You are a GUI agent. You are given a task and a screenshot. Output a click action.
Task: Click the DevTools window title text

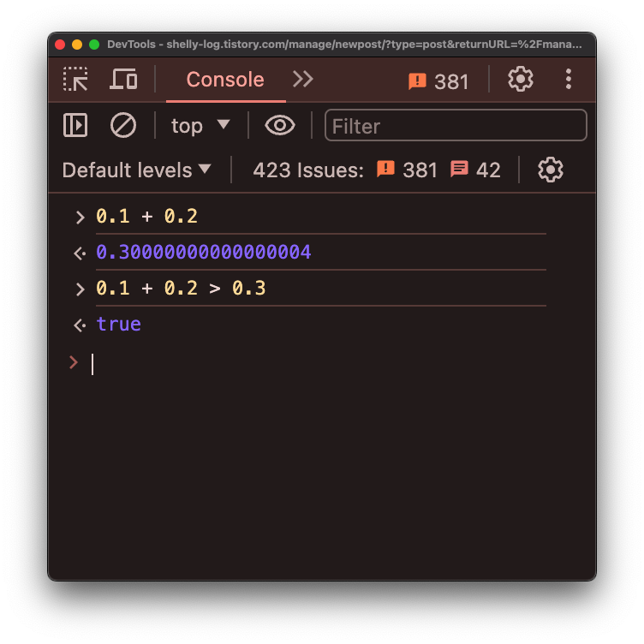click(344, 45)
